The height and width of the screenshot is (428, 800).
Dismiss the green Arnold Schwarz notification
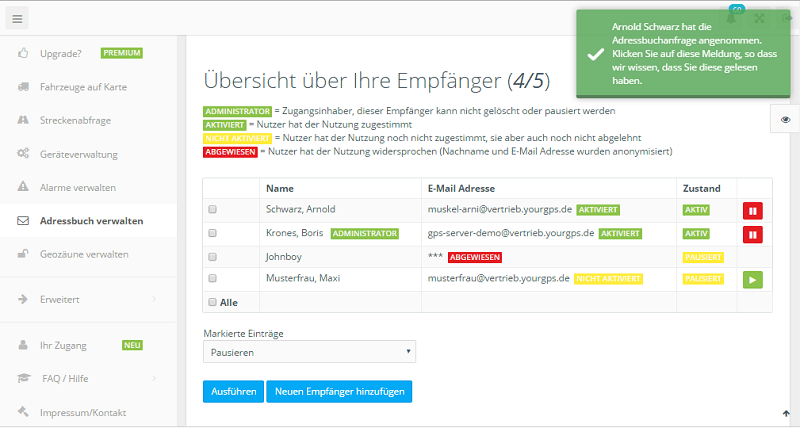pos(683,54)
